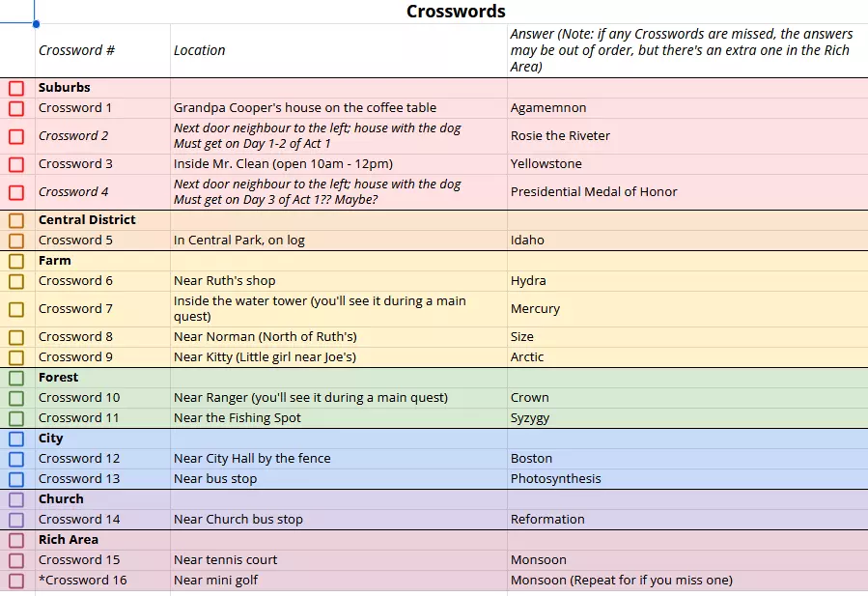Select the Photosynthesis answer cell
This screenshot has height=596, width=868.
pos(686,479)
